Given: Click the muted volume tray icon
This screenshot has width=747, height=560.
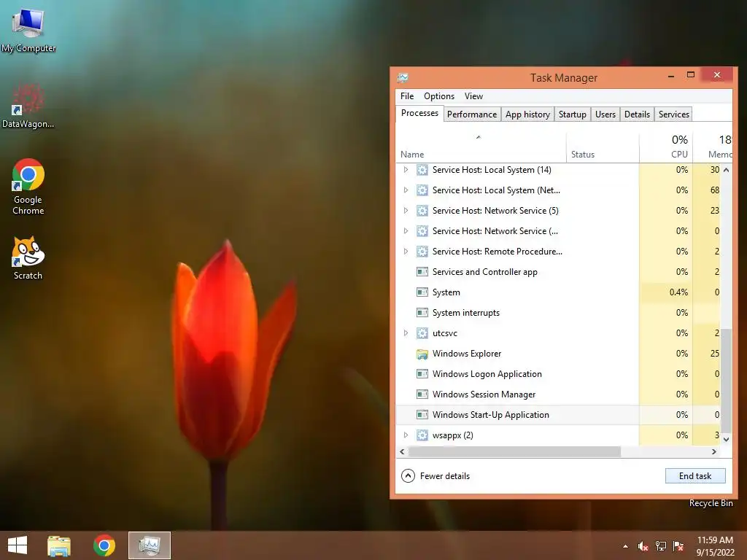Looking at the screenshot, I should [x=643, y=546].
